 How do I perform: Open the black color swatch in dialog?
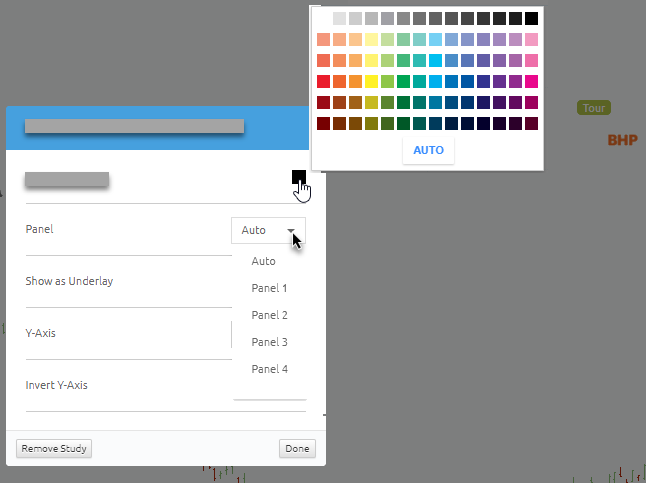299,177
